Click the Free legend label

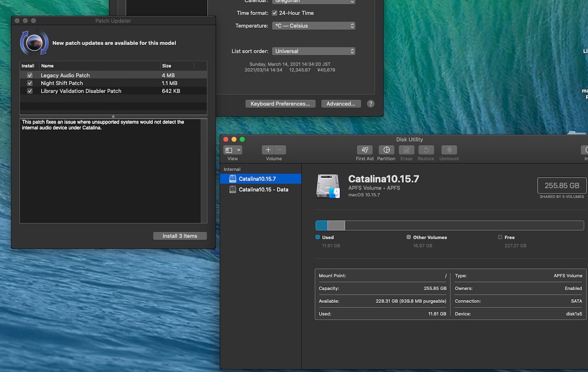509,237
